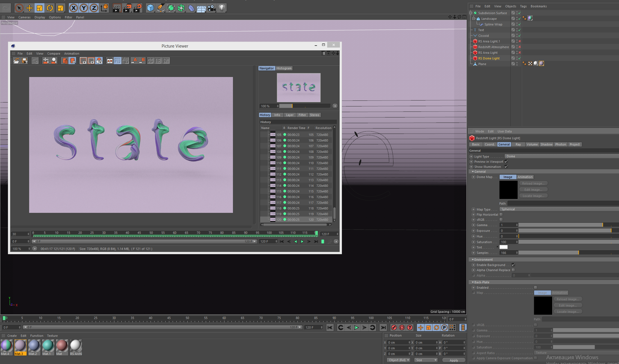The width and height of the screenshot is (619, 364).
Task: Enable the Back-Plate Enabled checkbox
Action: [536, 288]
